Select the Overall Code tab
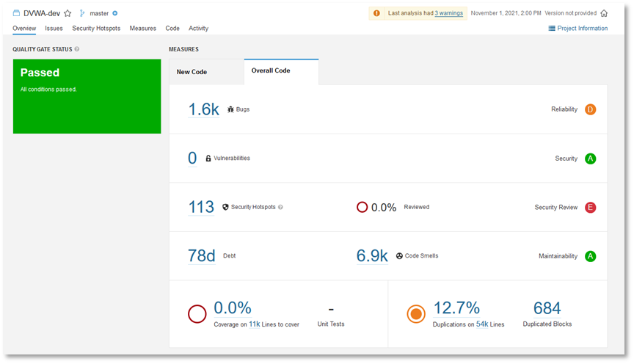634x364 pixels. point(271,71)
